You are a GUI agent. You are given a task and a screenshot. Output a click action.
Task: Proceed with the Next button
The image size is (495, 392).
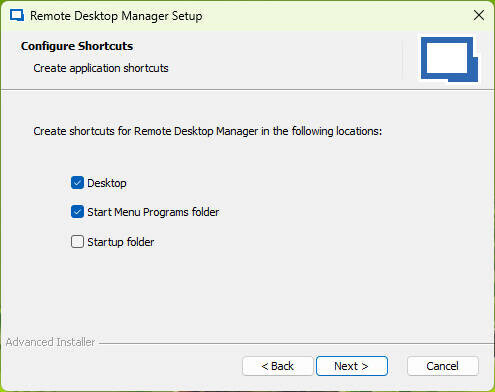tap(352, 366)
